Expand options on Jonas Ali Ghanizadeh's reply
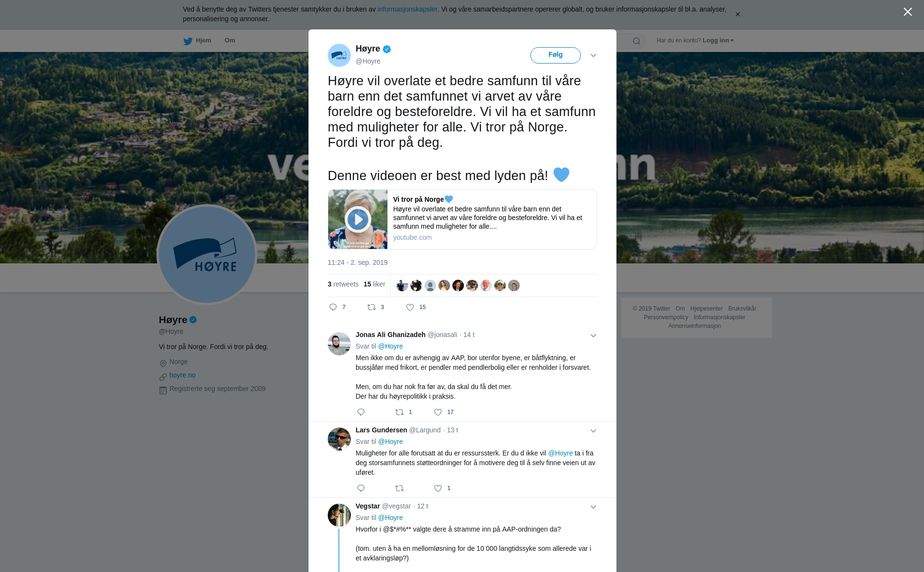 (x=593, y=336)
